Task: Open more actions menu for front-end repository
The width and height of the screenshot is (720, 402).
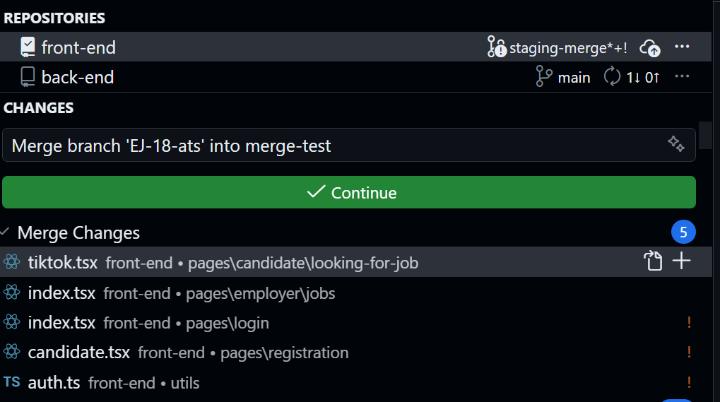Action: click(682, 46)
